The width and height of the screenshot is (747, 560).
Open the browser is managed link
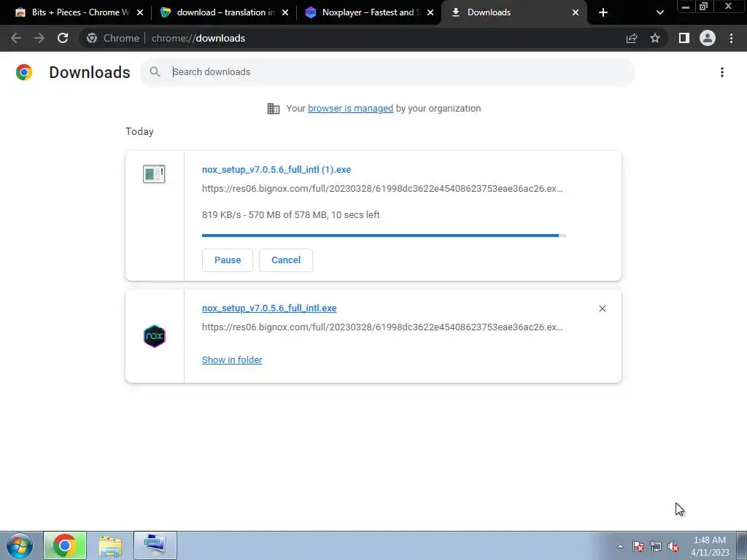coord(350,109)
